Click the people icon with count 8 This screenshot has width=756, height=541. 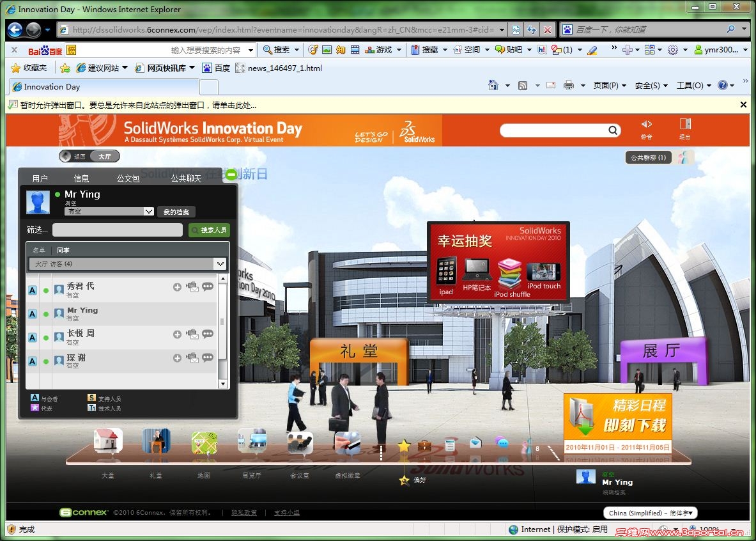pyautogui.click(x=527, y=446)
